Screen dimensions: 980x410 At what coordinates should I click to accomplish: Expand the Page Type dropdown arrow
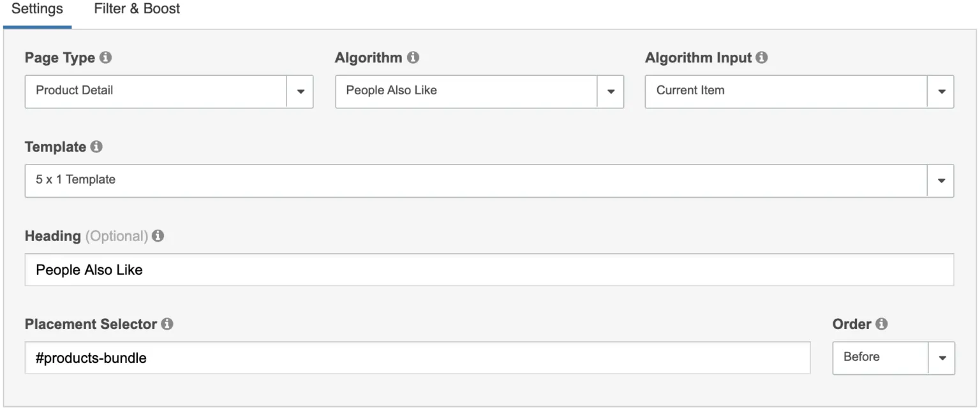click(x=301, y=92)
